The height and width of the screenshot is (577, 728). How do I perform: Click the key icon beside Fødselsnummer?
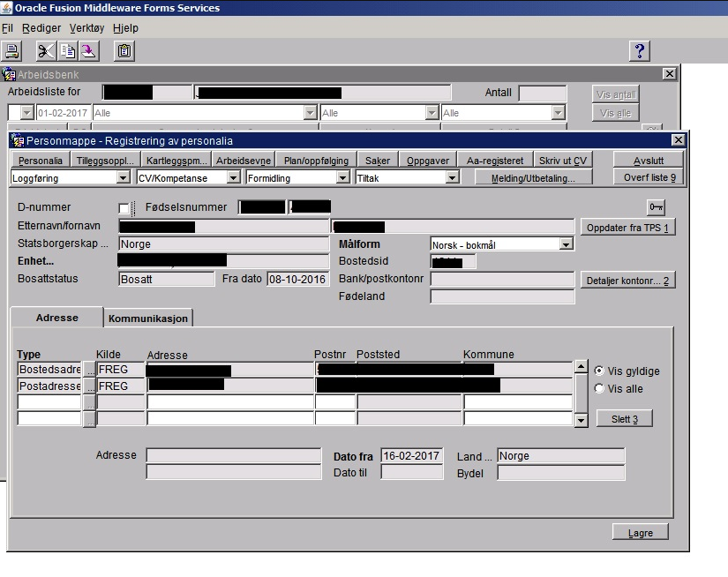[x=656, y=207]
